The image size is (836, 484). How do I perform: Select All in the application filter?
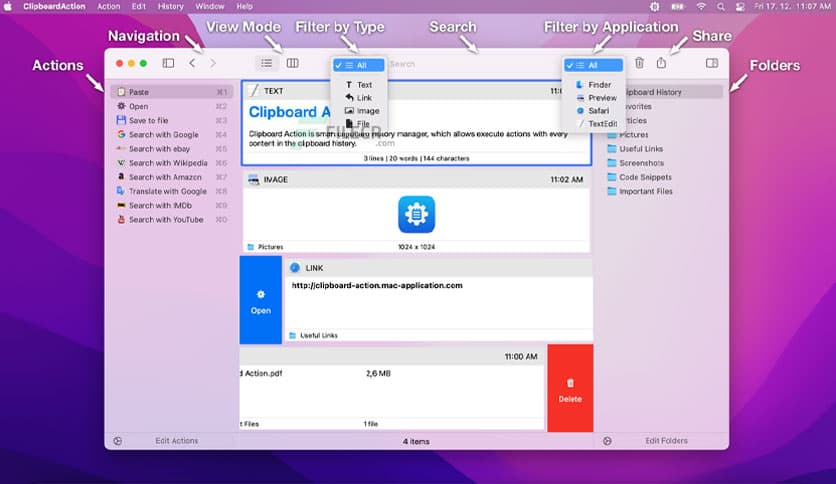(593, 65)
